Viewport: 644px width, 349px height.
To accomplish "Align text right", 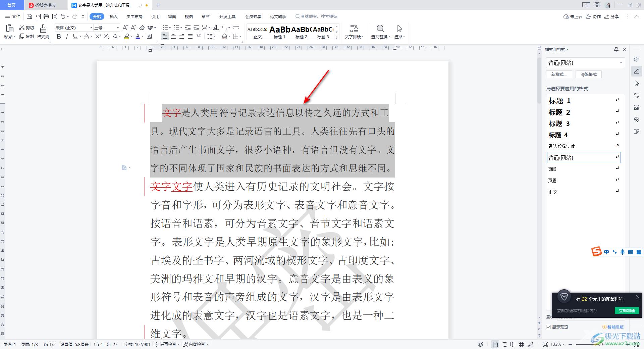I will point(182,36).
